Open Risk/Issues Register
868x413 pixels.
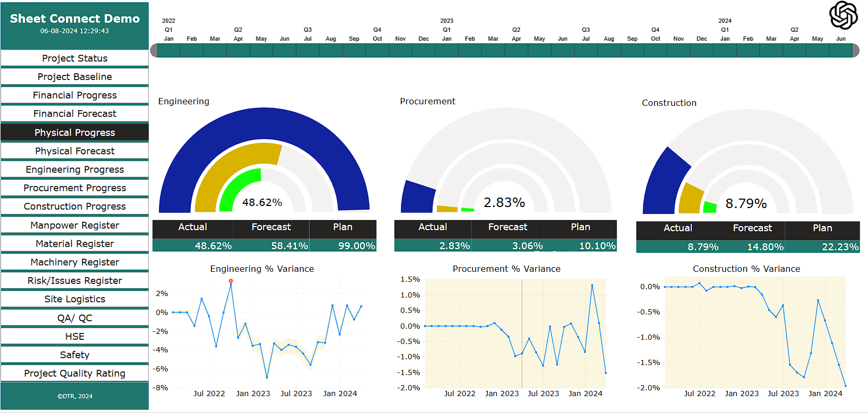74,281
